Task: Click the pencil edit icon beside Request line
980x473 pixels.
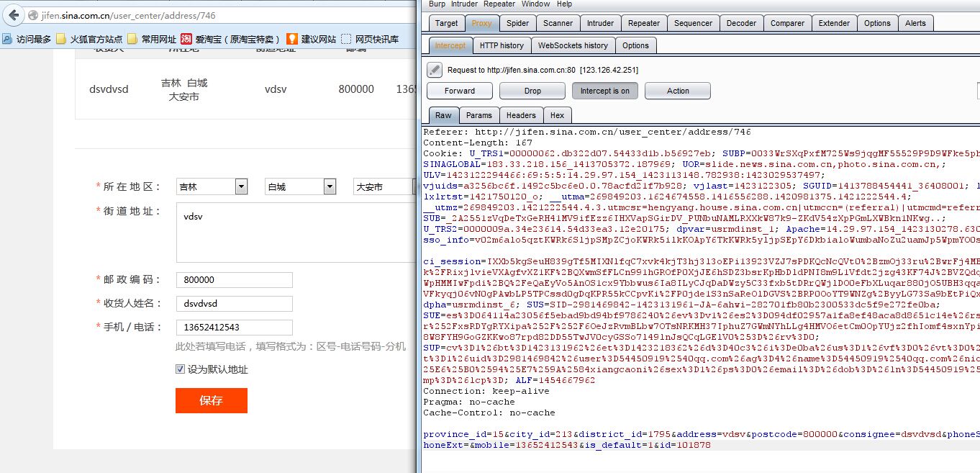Action: (435, 70)
